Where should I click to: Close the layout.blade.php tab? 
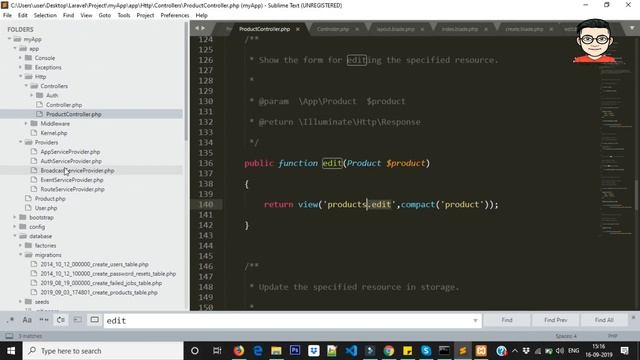pyautogui.click(x=422, y=29)
